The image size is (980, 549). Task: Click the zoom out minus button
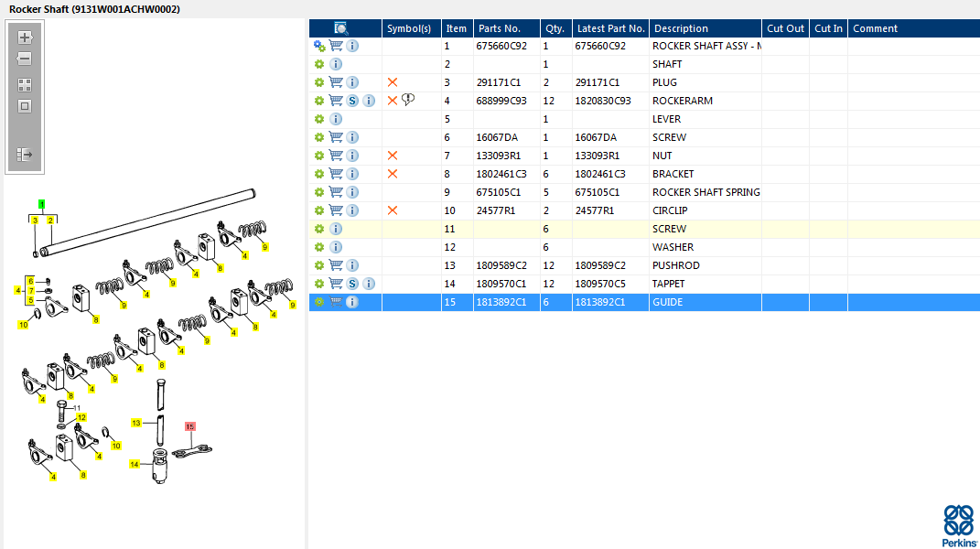pyautogui.click(x=25, y=59)
